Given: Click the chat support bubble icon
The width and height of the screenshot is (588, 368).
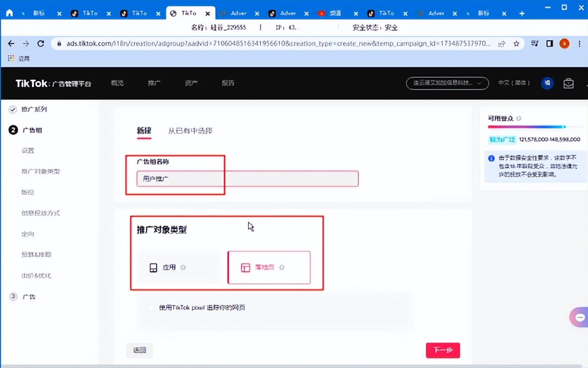Looking at the screenshot, I should click(x=580, y=317).
